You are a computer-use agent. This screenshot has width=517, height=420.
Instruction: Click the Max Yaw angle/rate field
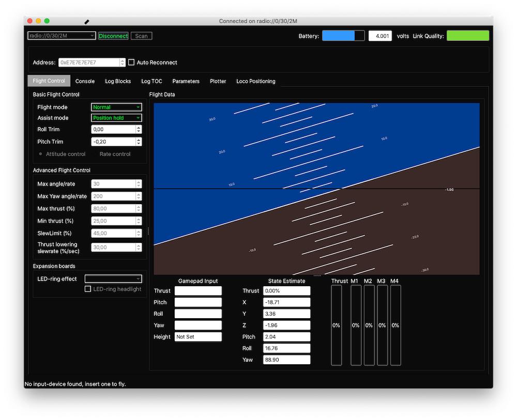pos(113,196)
